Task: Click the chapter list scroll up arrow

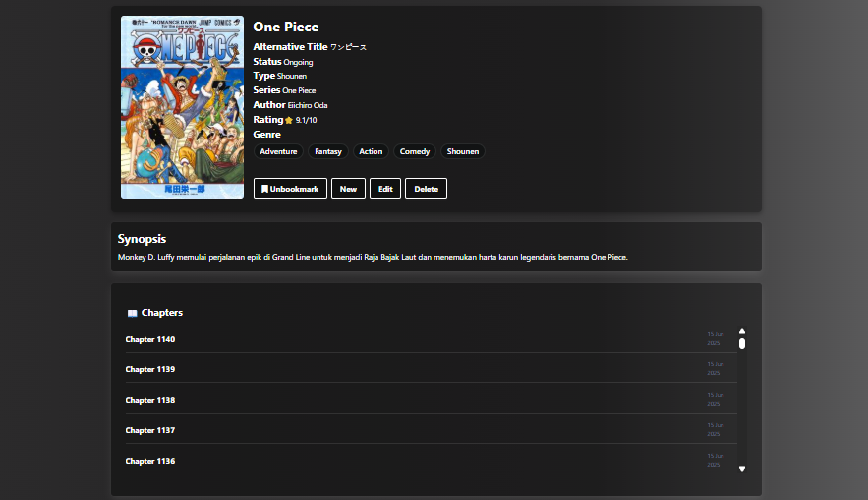Action: click(742, 331)
